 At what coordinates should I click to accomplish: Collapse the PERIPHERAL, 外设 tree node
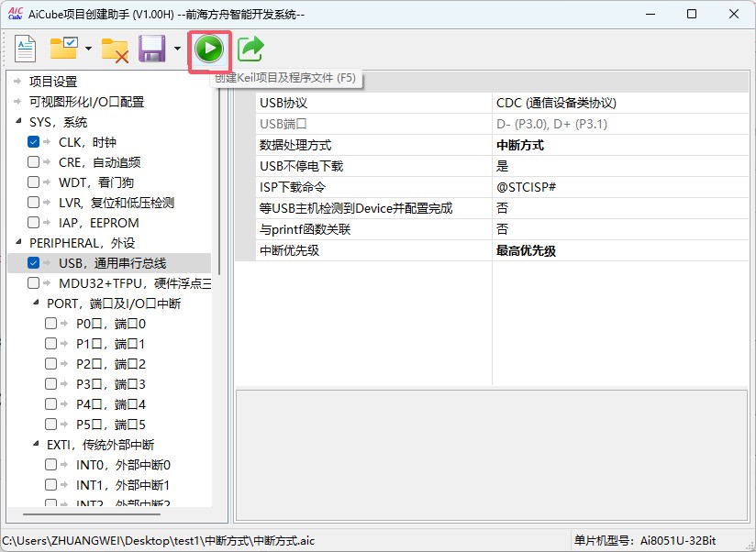pos(18,242)
